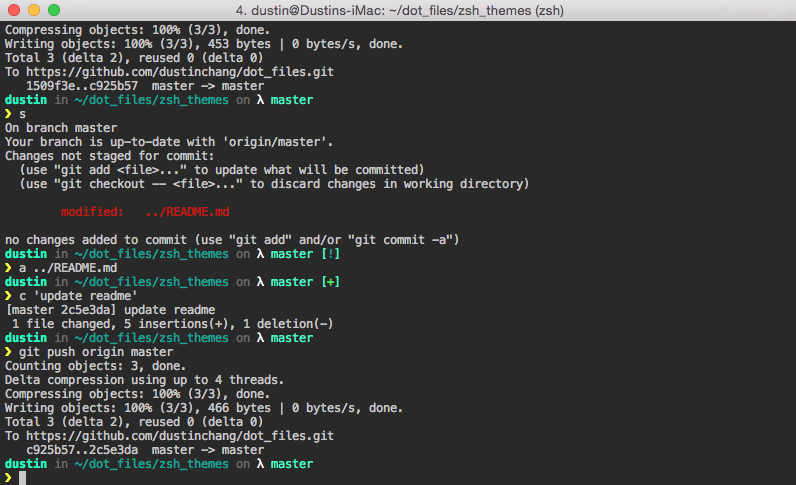
Task: Click the '1509f3e..c925b57' commit range
Action: 82,86
